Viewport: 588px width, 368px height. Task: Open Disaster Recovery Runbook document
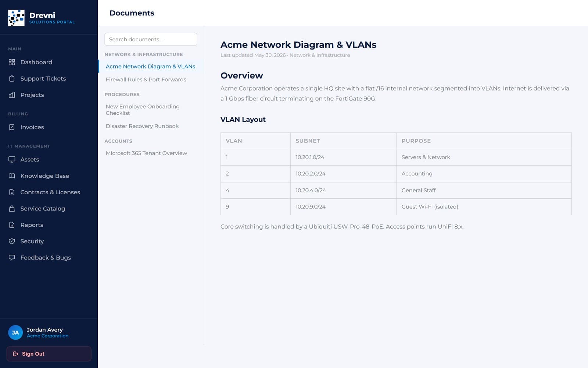151,126
